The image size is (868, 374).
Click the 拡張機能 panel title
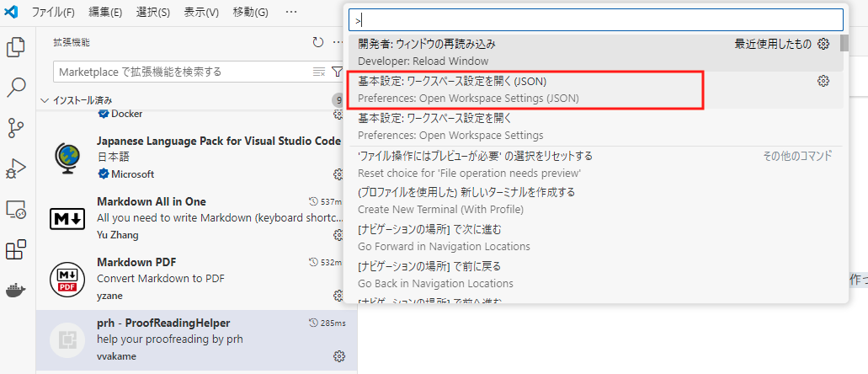click(72, 42)
